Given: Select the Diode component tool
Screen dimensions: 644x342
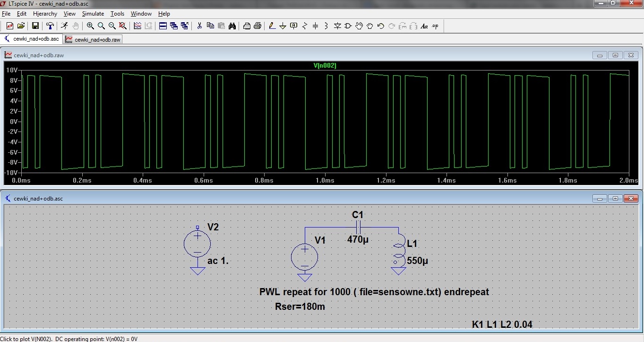Looking at the screenshot, I should [337, 26].
